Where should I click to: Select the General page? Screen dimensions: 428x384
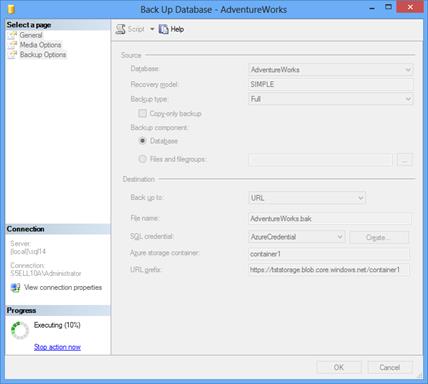tap(31, 35)
